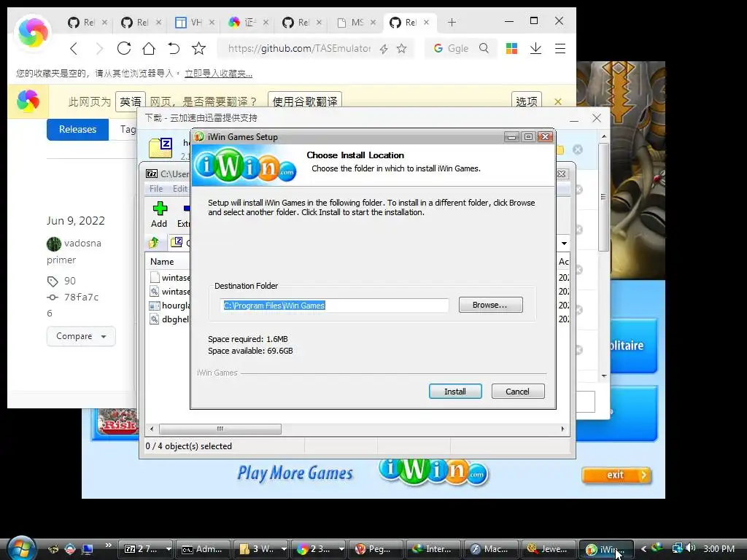The image size is (747, 560).
Task: Click the Install button in iWin setup
Action: pos(455,392)
